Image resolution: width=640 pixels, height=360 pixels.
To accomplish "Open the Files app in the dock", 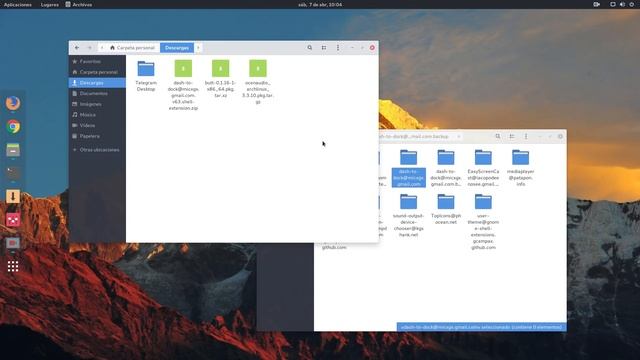I will click(13, 150).
